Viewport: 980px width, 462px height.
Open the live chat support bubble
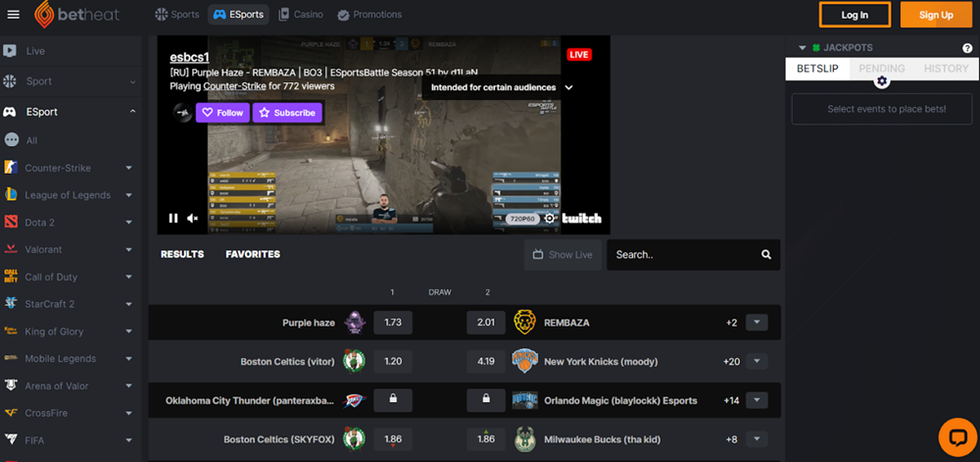(956, 436)
